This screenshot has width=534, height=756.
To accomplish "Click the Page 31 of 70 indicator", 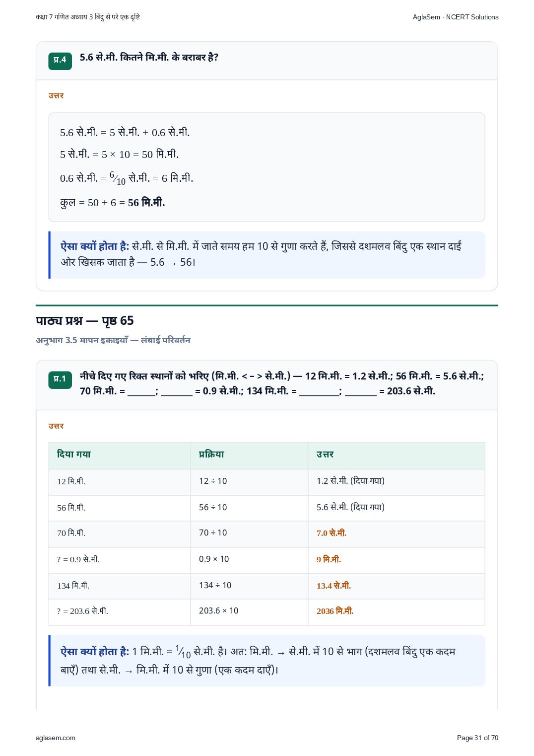I will pyautogui.click(x=477, y=738).
